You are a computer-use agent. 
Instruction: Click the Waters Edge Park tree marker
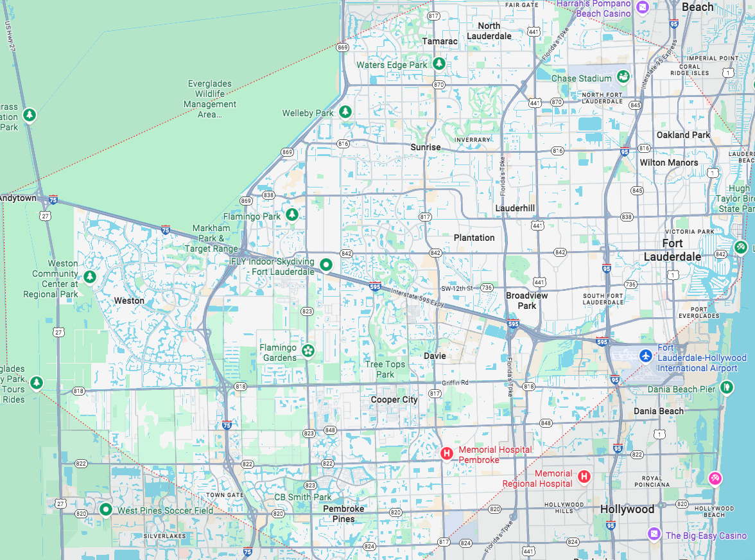(438, 63)
